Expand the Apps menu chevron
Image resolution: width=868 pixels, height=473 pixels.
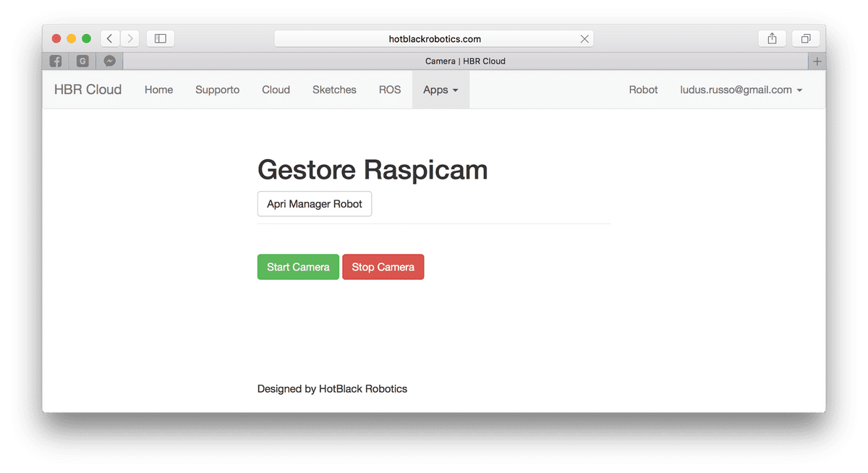(x=456, y=90)
